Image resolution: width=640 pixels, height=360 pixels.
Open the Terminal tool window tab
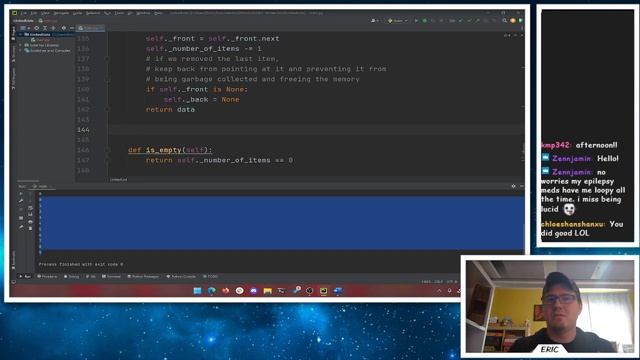(111, 277)
